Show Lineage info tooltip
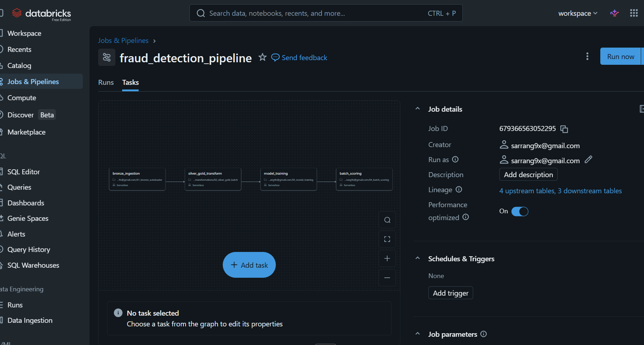The height and width of the screenshot is (345, 644). (x=459, y=189)
